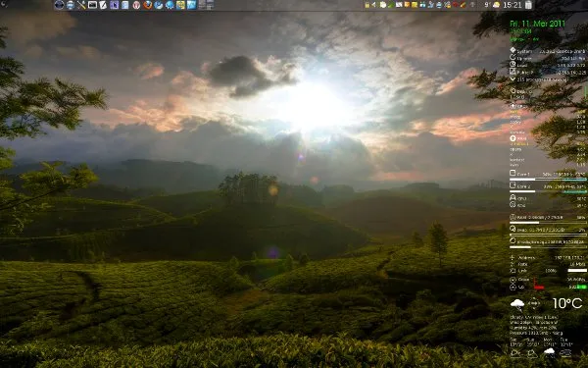
Task: Click the orange sticky note tray icon
Action: point(407,5)
